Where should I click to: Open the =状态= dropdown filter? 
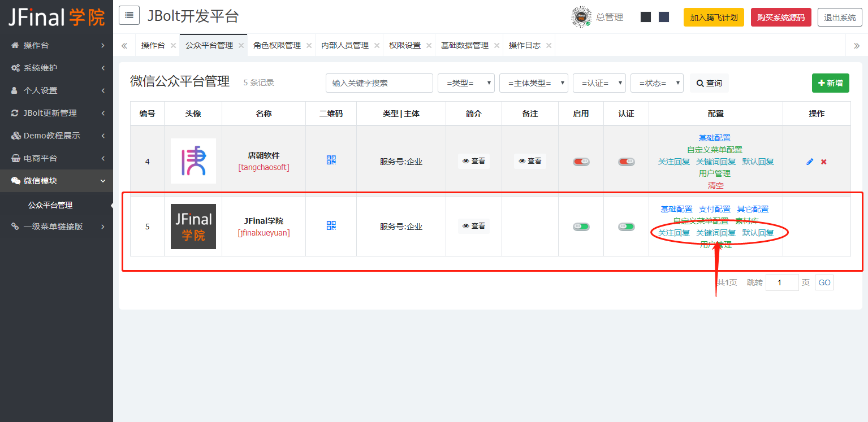[x=657, y=83]
